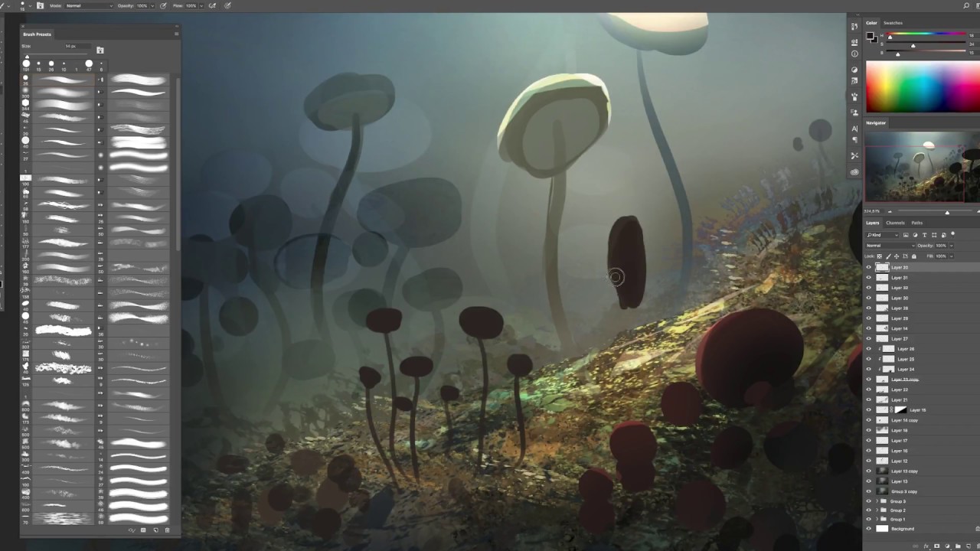The height and width of the screenshot is (551, 980).
Task: Toggle visibility of Layer 28
Action: point(868,308)
